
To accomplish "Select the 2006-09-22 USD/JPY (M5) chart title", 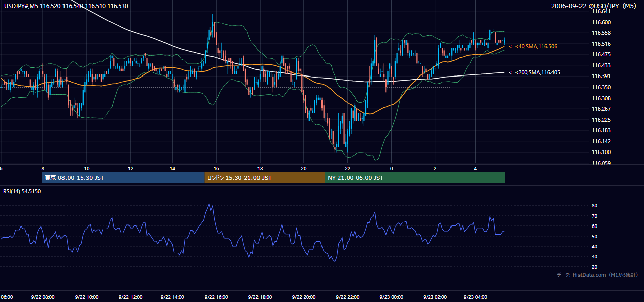I will [x=595, y=6].
